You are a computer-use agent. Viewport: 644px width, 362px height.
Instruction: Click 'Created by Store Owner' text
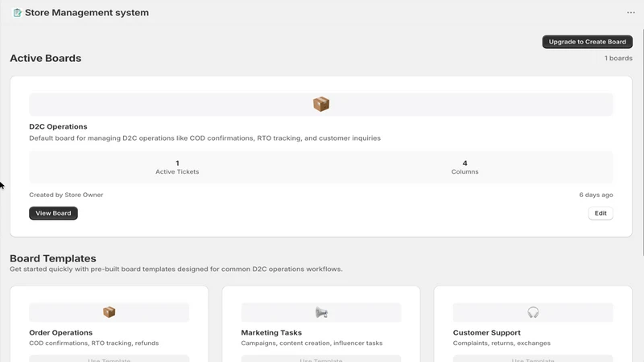point(66,195)
